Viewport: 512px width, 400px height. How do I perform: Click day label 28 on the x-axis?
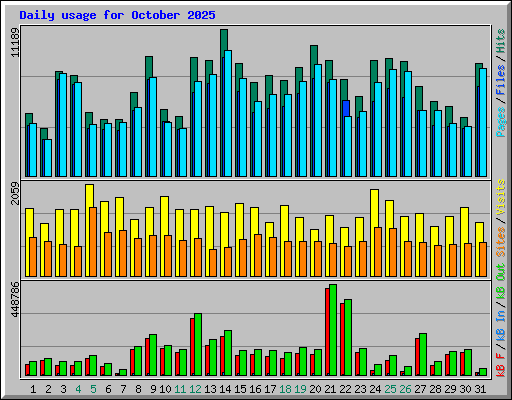click(435, 389)
